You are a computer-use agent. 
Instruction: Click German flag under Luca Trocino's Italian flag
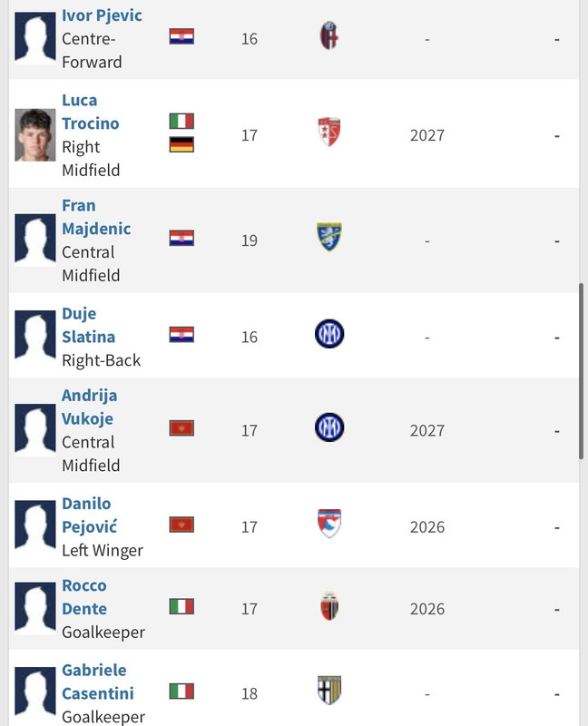[x=181, y=145]
